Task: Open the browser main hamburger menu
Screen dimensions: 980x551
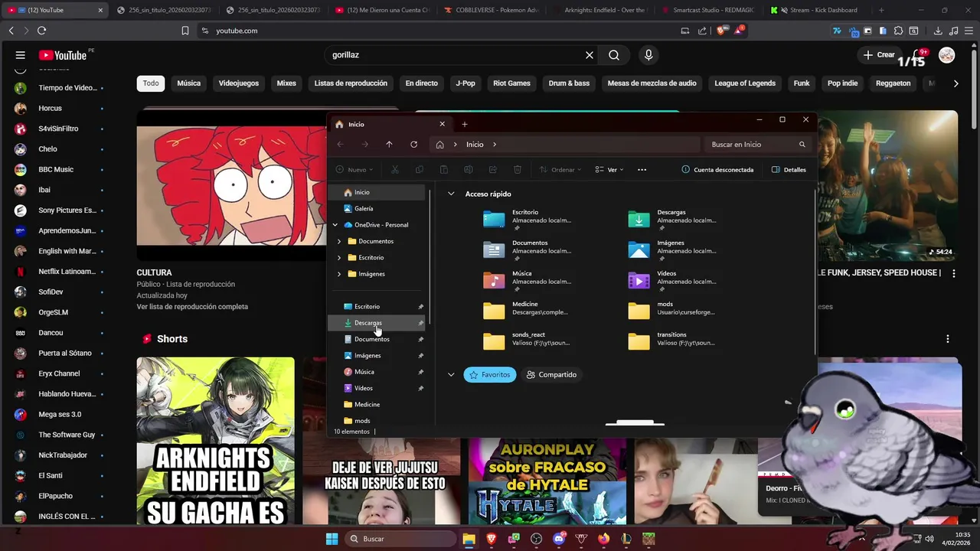Action: pyautogui.click(x=969, y=31)
